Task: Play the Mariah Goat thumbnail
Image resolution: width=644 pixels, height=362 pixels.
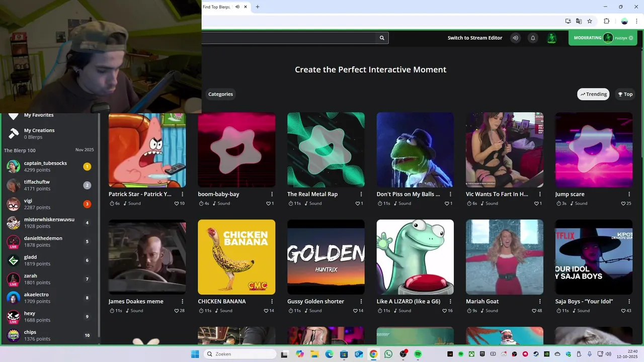Action: tap(505, 257)
